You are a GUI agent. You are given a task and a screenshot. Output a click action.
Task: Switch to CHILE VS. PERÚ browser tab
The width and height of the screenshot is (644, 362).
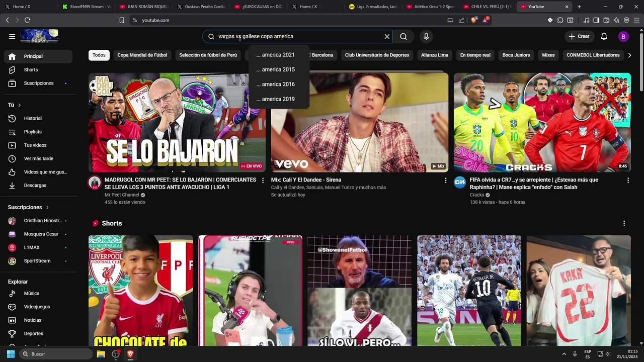tap(487, 7)
